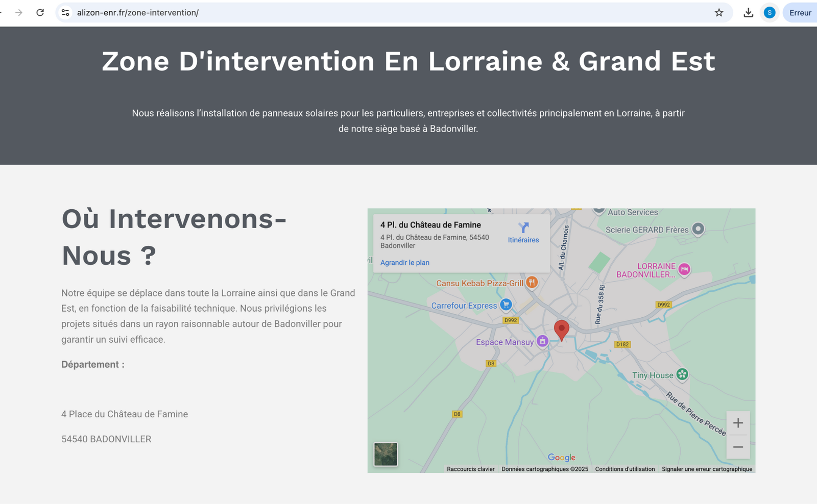Switch to satellite view thumbnail
This screenshot has width=817, height=504.
386,454
